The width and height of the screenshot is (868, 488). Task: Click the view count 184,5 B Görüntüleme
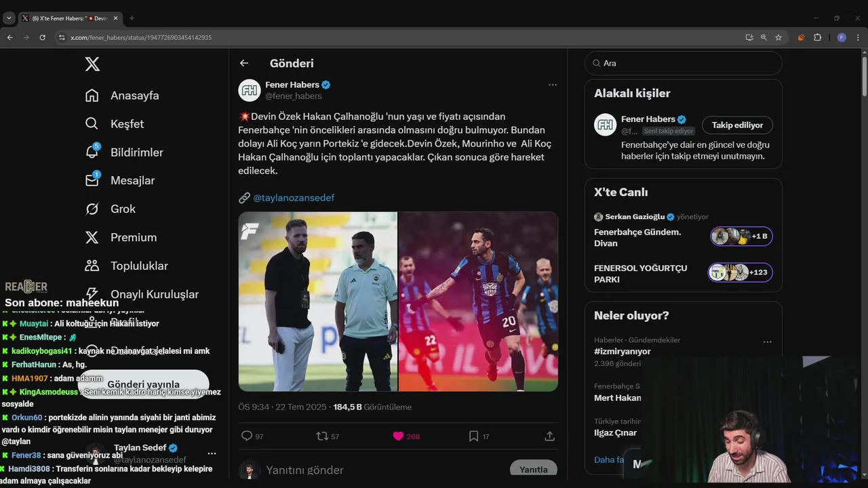point(372,407)
